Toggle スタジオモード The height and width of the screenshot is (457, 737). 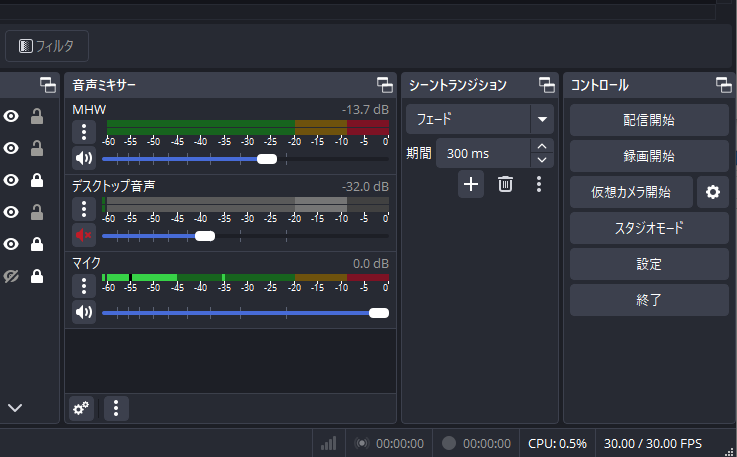[649, 228]
